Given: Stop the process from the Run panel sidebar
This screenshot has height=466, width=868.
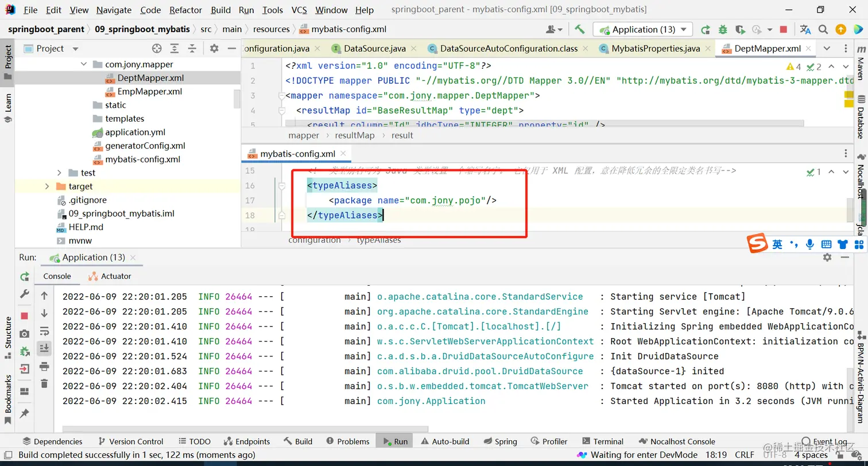Looking at the screenshot, I should pos(25,316).
